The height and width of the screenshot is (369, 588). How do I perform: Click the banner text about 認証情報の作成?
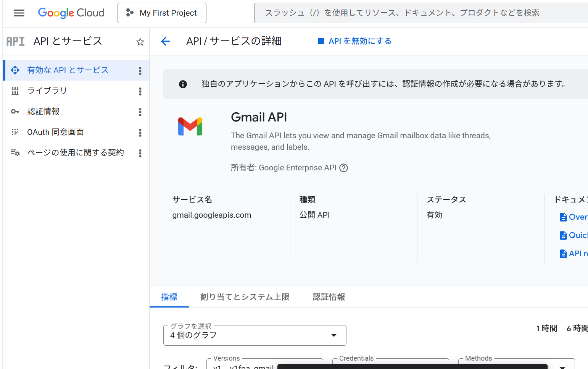pos(384,84)
